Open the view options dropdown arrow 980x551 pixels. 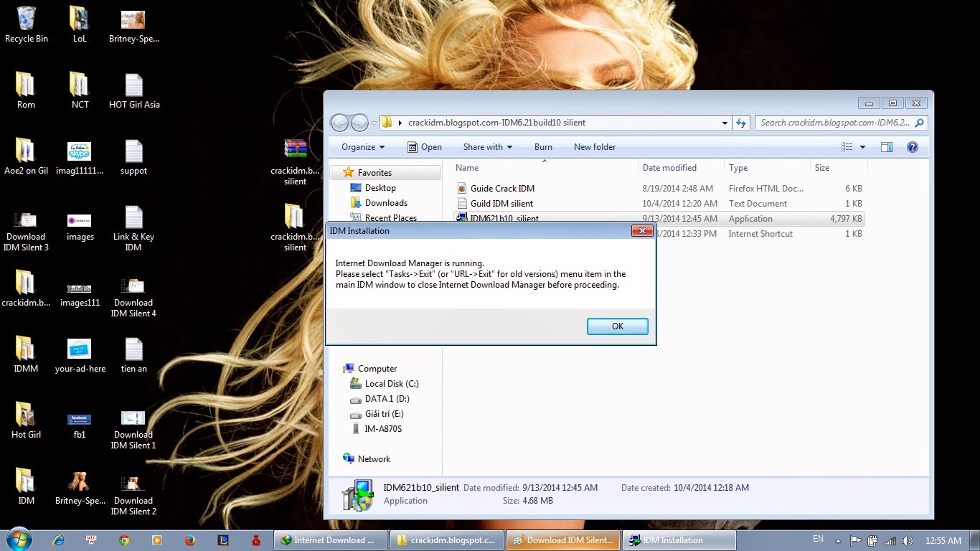click(x=862, y=147)
